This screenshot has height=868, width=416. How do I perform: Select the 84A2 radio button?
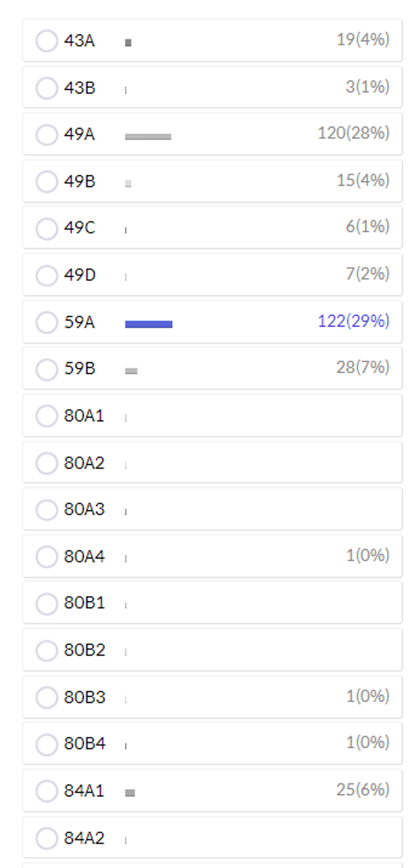point(47,838)
